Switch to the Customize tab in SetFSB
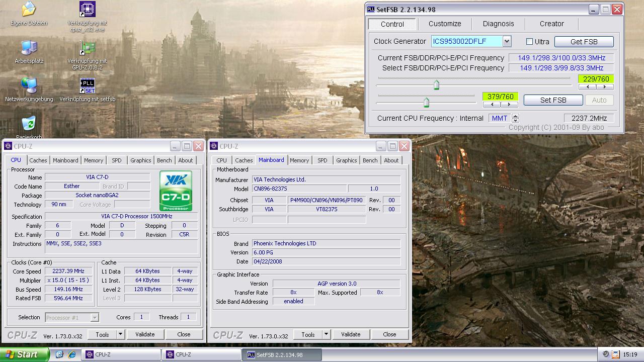 (x=445, y=24)
